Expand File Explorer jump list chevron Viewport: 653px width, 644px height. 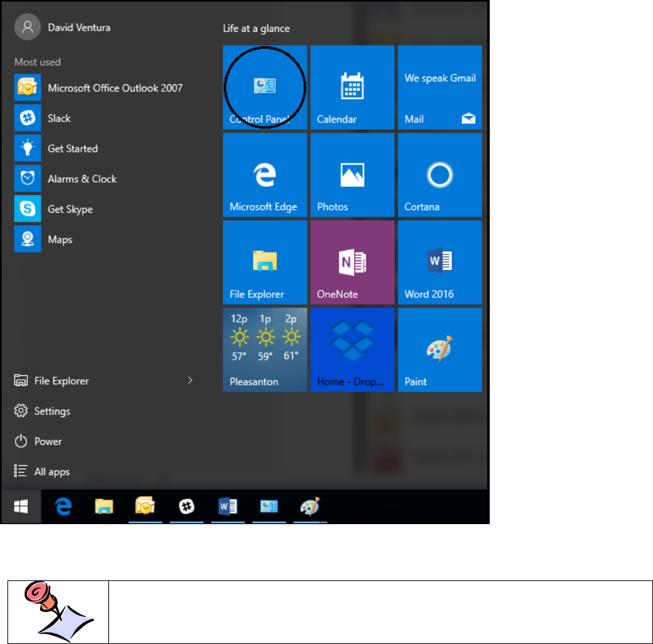190,381
